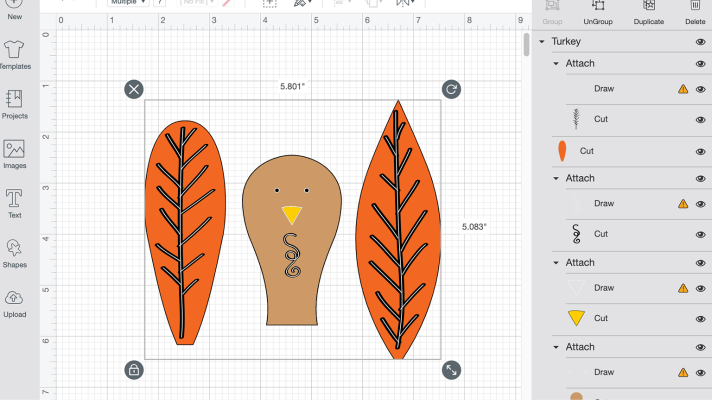Select the triangle outline Draw layer thumbnail
The height and width of the screenshot is (400, 712).
click(x=576, y=288)
